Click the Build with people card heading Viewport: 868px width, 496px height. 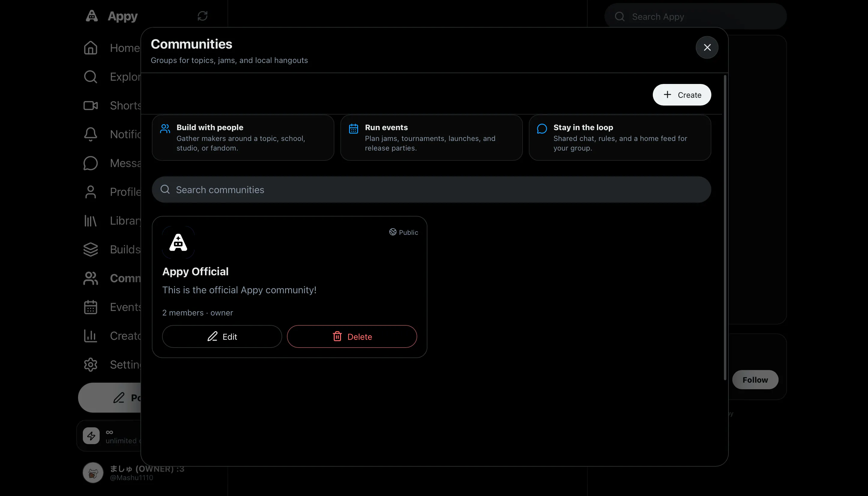click(x=210, y=127)
